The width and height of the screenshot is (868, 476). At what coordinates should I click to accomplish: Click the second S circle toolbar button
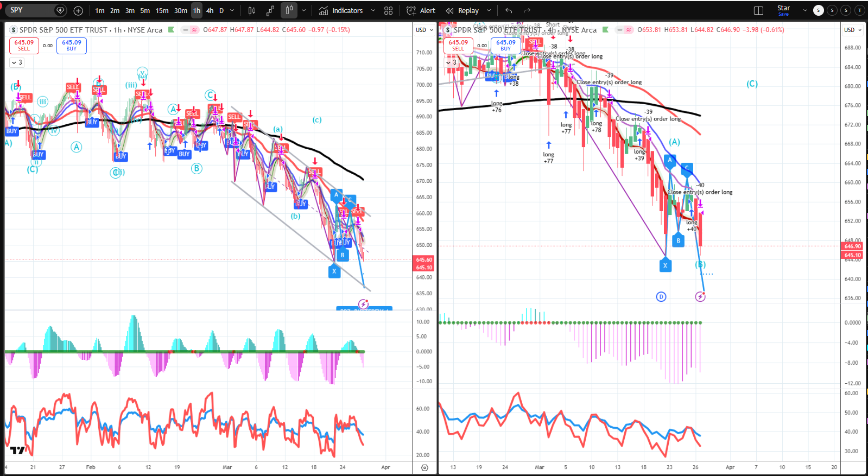832,10
